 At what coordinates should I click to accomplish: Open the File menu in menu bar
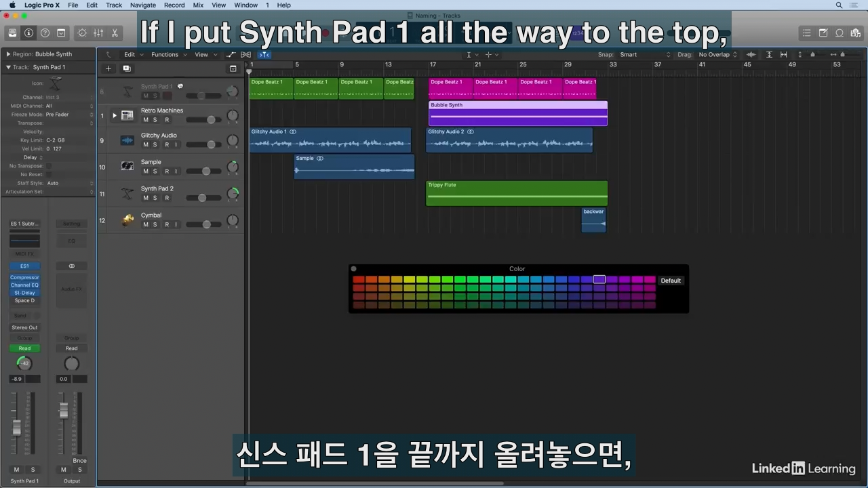point(73,5)
